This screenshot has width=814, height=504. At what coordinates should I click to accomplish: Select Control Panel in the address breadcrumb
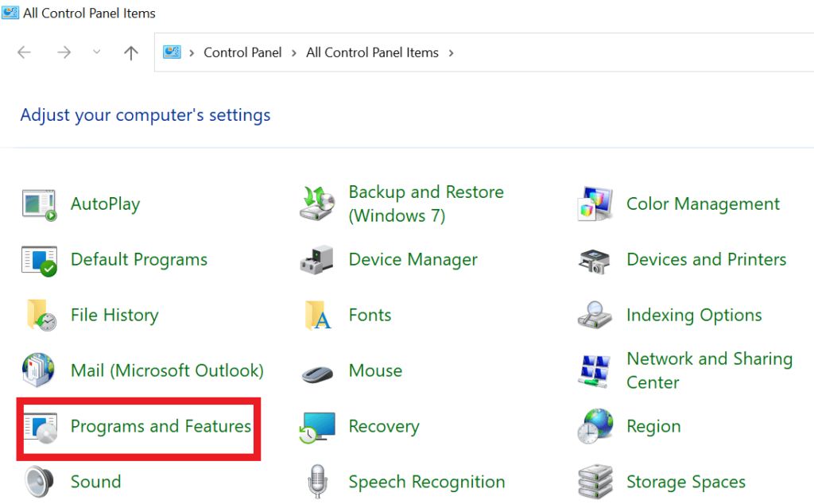pos(242,52)
